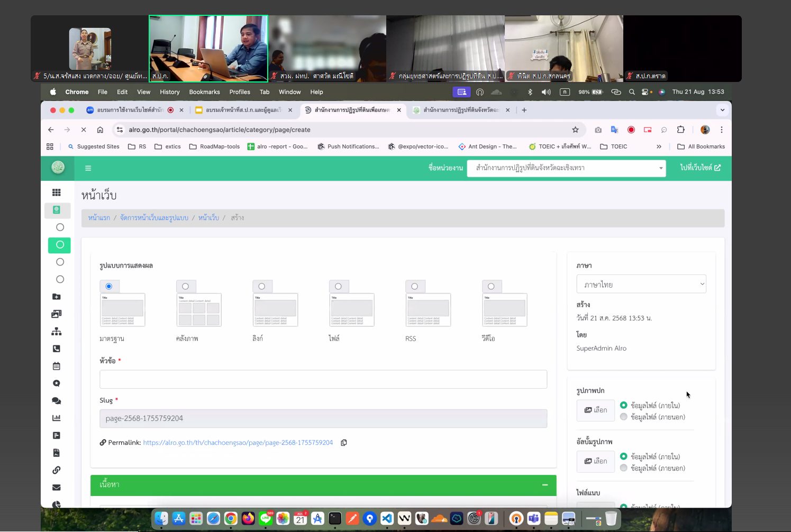Image resolution: width=791 pixels, height=532 pixels.
Task: Open the ภาษาไทย language dropdown
Action: tap(641, 284)
